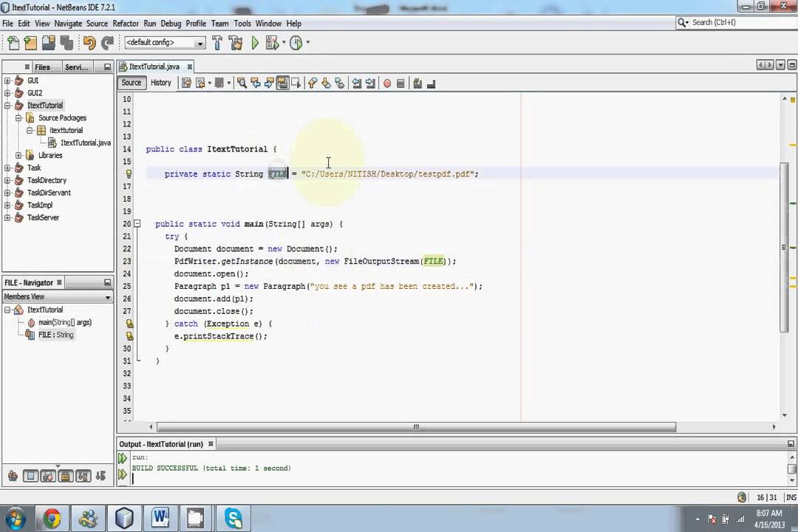The image size is (798, 532).
Task: Click red Start Macro Recording icon
Action: (387, 83)
